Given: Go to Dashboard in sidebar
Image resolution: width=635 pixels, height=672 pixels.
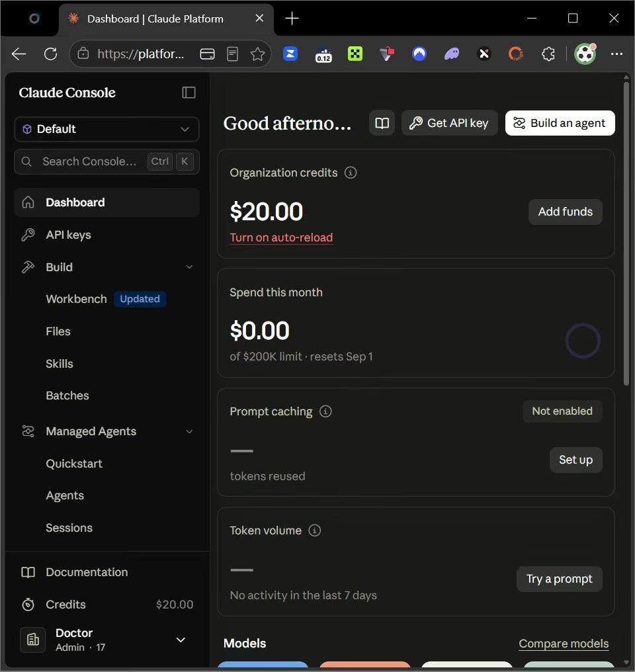Looking at the screenshot, I should (106, 202).
